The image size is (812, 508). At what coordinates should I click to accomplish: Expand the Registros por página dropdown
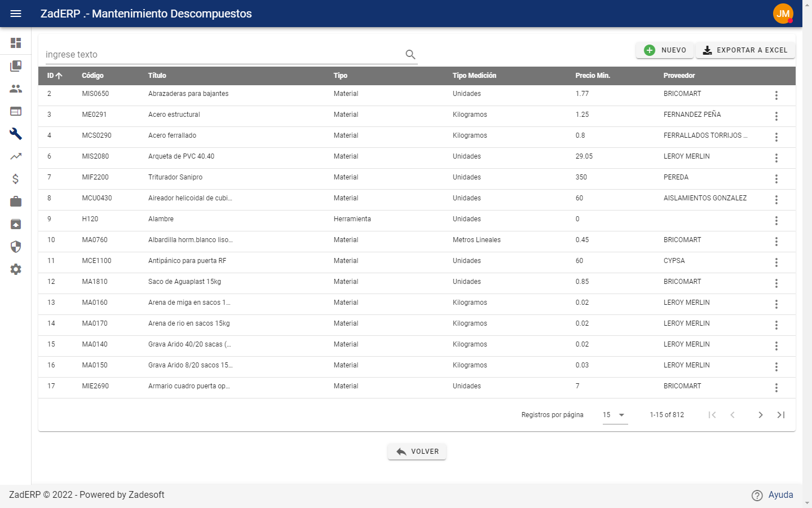pyautogui.click(x=615, y=415)
